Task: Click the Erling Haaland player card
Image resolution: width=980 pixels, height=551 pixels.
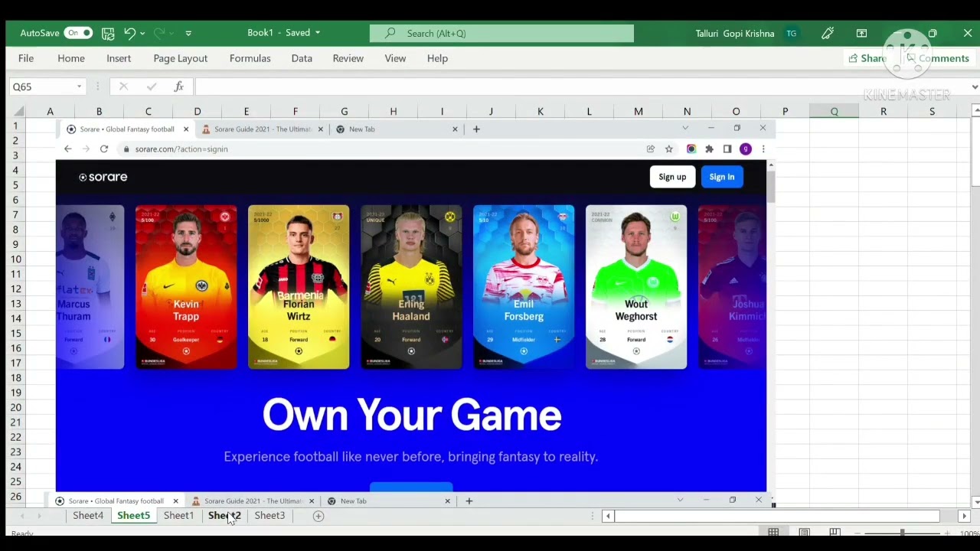Action: tap(411, 287)
